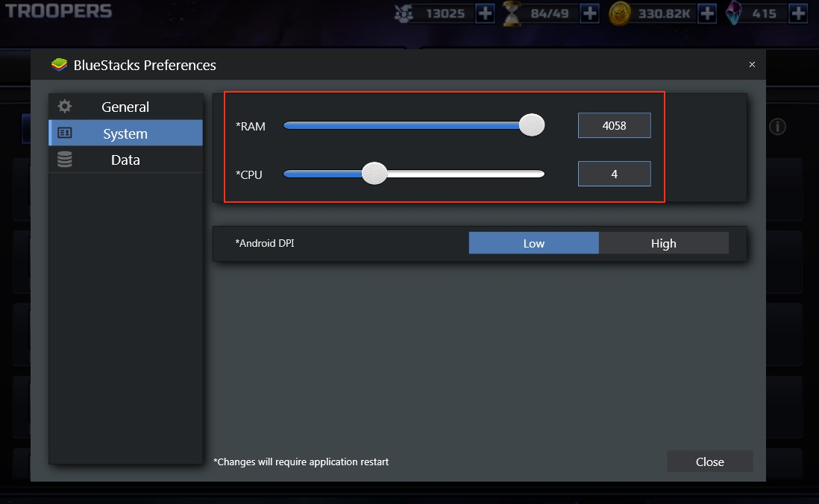The image size is (819, 504).
Task: Click the Data database icon
Action: [65, 160]
